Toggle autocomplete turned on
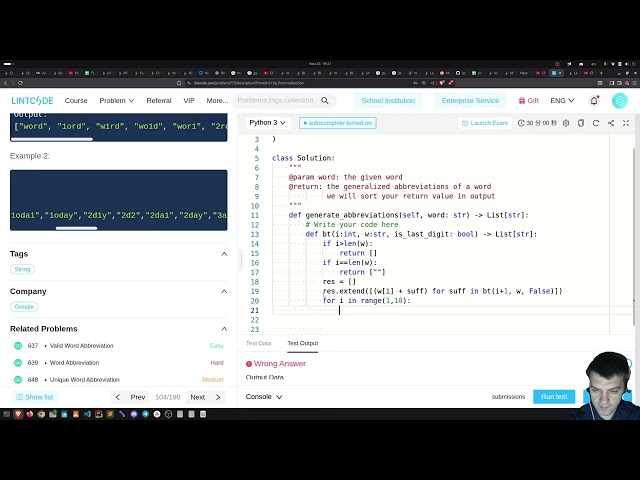Viewport: 640px width, 480px height. [338, 123]
